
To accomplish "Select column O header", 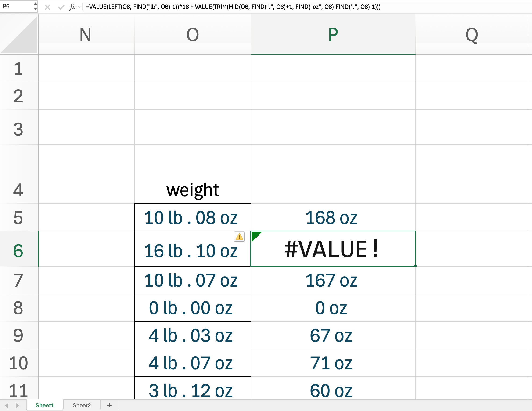I will (x=192, y=34).
